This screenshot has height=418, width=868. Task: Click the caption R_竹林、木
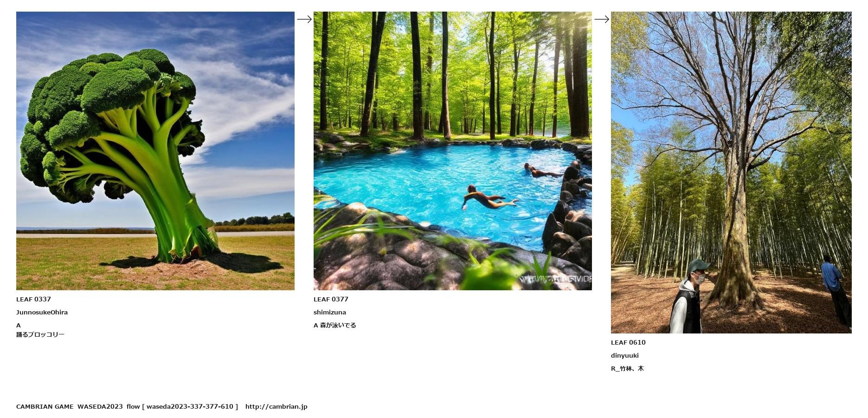click(627, 368)
